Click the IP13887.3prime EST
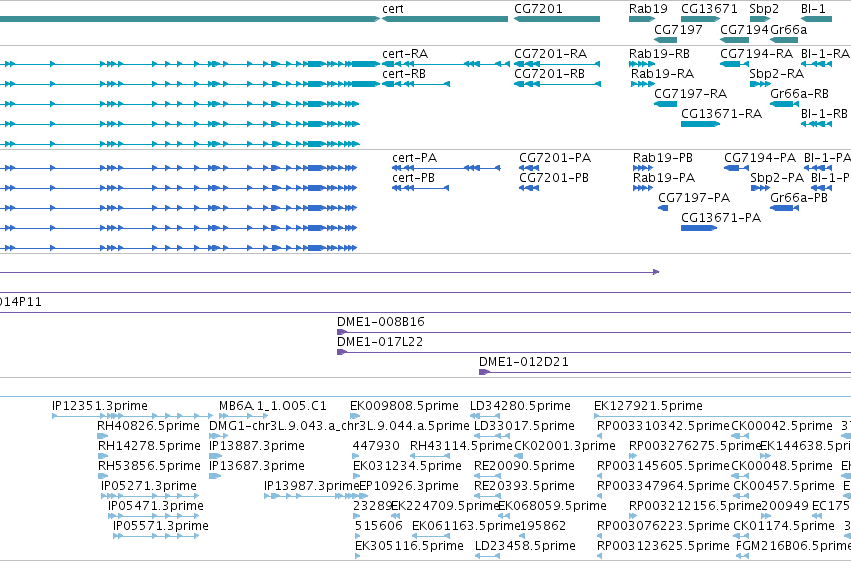This screenshot has height=561, width=851. [x=215, y=456]
